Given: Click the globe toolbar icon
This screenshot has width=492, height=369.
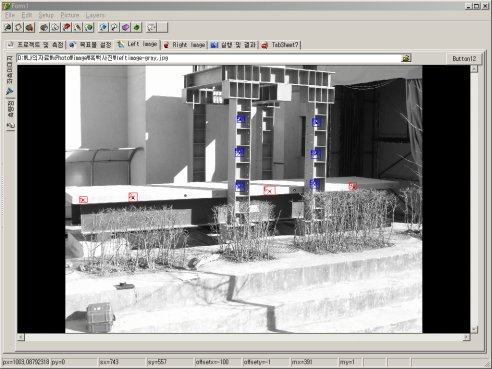Looking at the screenshot, I should tap(89, 27).
